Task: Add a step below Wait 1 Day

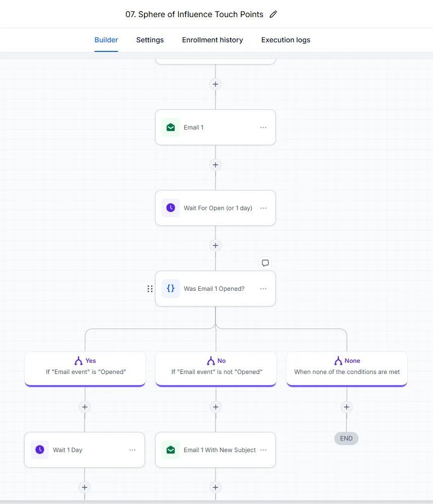Action: point(85,487)
